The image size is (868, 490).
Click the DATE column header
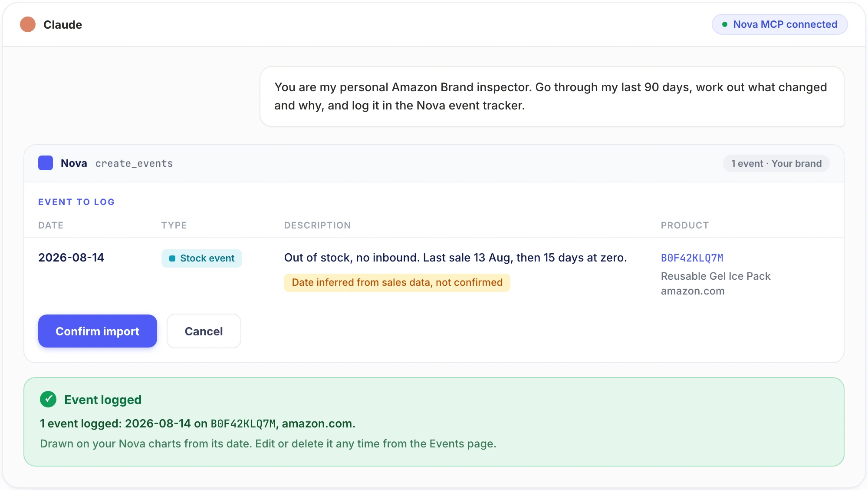click(x=51, y=225)
